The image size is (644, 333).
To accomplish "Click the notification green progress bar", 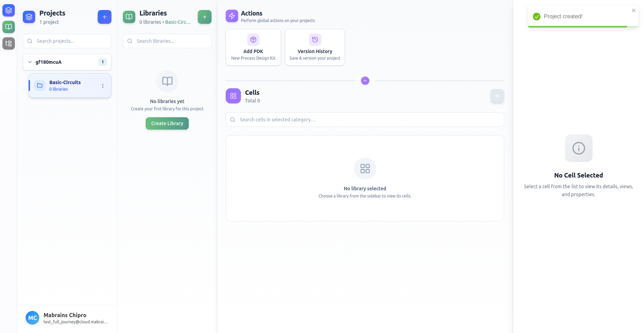I will pyautogui.click(x=577, y=27).
